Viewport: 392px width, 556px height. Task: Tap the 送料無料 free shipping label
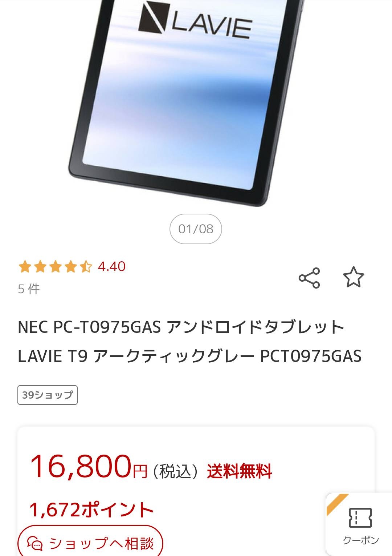(x=239, y=471)
